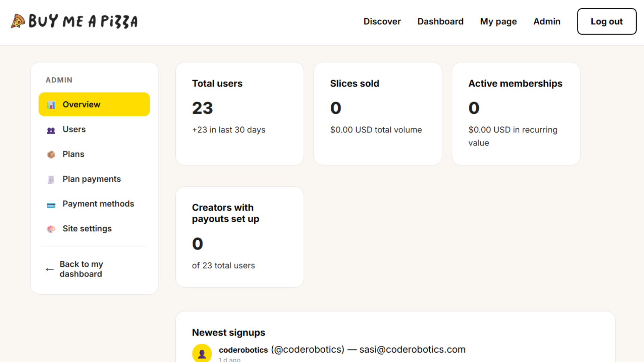This screenshot has height=362, width=644.
Task: Open Site settings in sidebar
Action: pos(94,228)
